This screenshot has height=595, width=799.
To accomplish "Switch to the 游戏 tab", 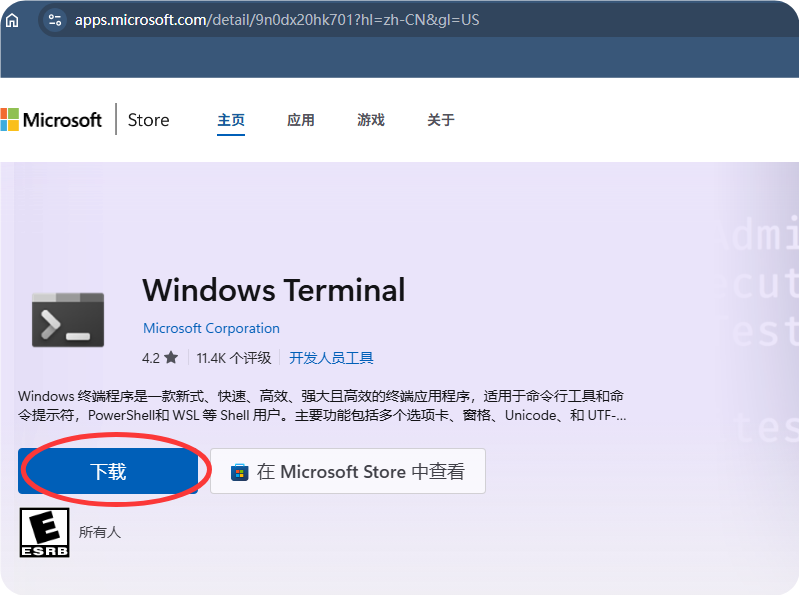I will [371, 120].
